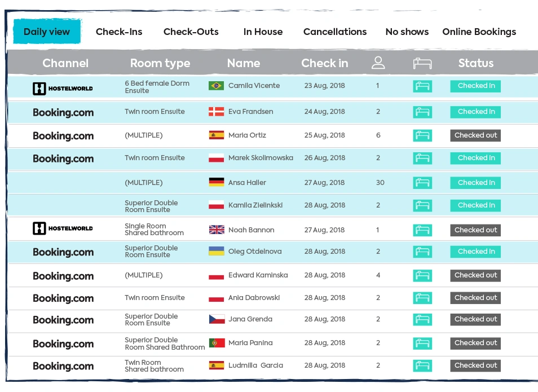This screenshot has height=392, width=538.
Task: Click Checked out status for Jana Grenda
Action: coord(475,319)
